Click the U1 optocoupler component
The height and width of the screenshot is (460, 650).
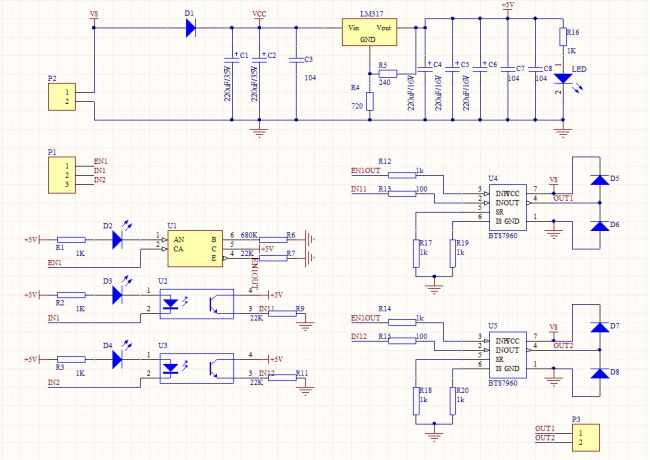tap(195, 249)
